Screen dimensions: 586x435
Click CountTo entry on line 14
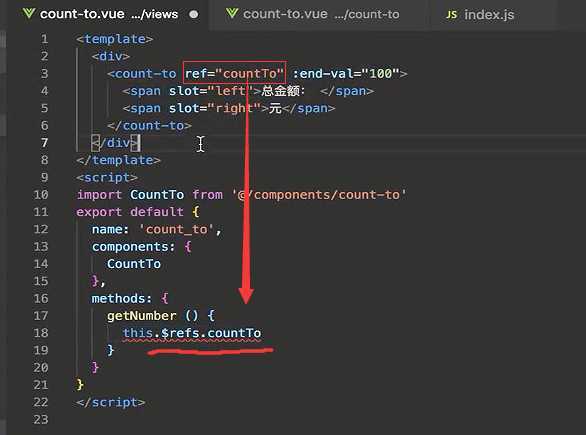134,264
